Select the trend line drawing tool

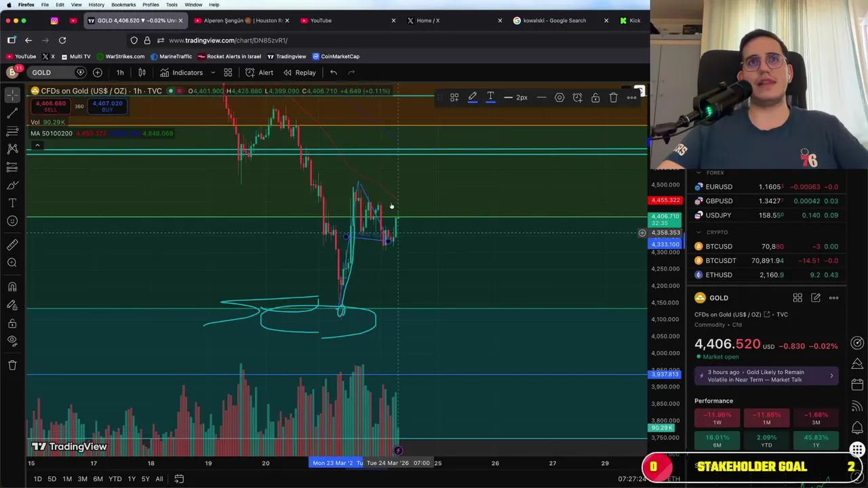pyautogui.click(x=12, y=114)
